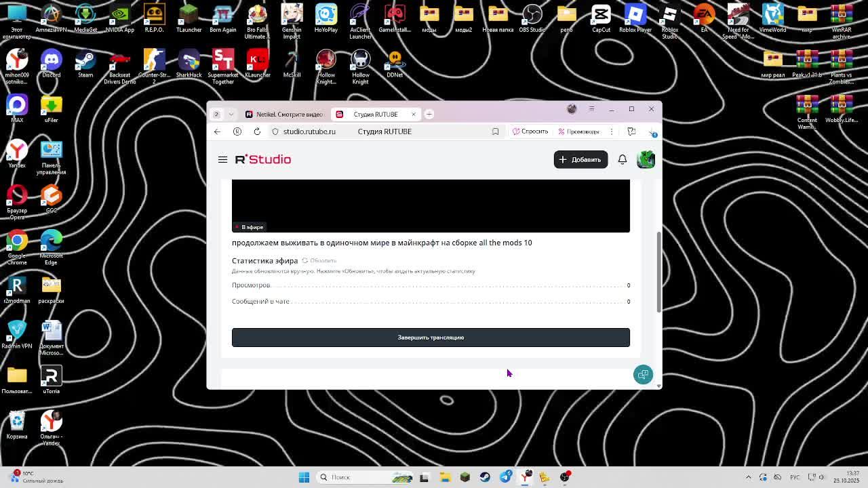Select the Корзина recycle bin icon

pyautogui.click(x=17, y=426)
